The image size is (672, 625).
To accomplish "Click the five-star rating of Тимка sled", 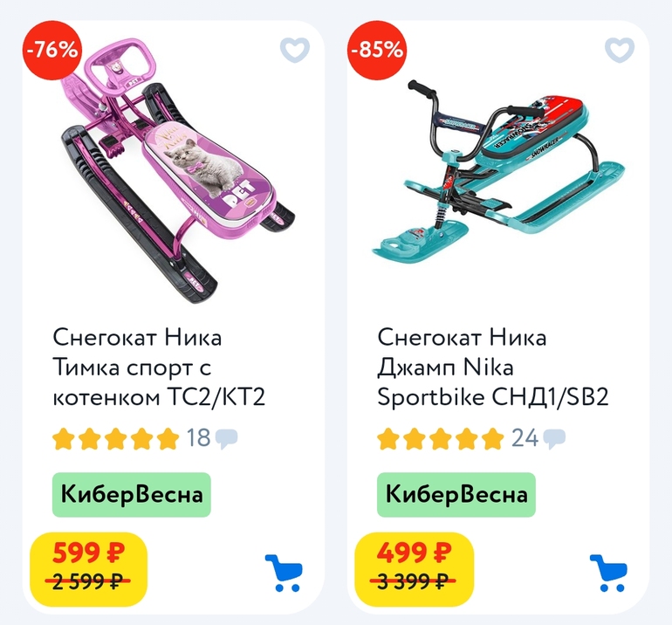I will coord(116,438).
